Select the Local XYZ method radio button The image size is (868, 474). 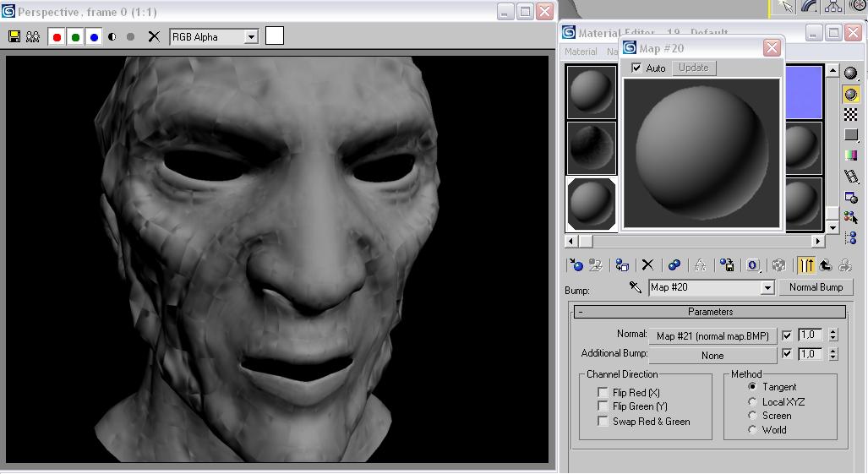pos(752,402)
